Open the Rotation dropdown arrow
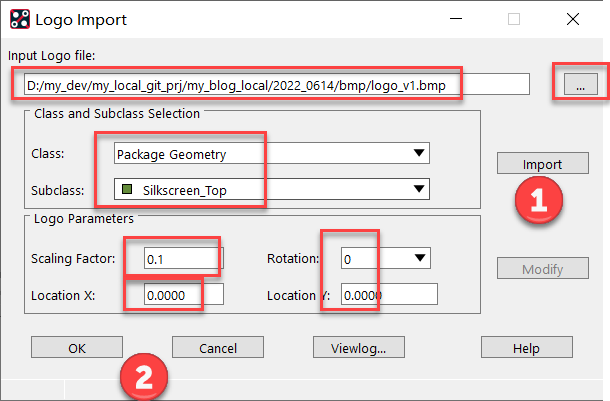Viewport: 610px width, 401px height. (420, 259)
